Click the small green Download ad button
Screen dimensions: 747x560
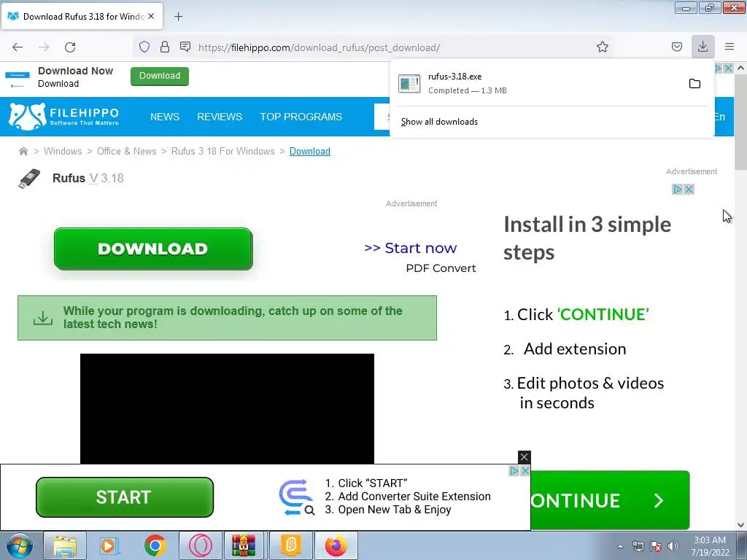(x=160, y=76)
